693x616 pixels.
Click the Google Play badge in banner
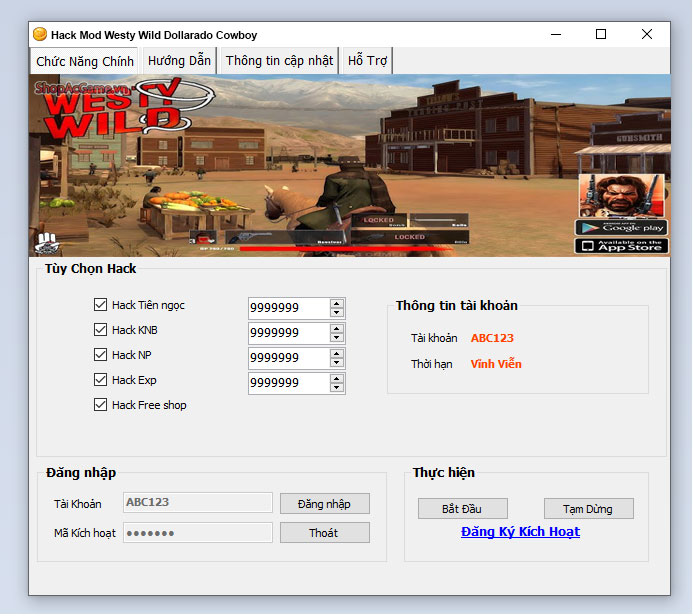[621, 228]
